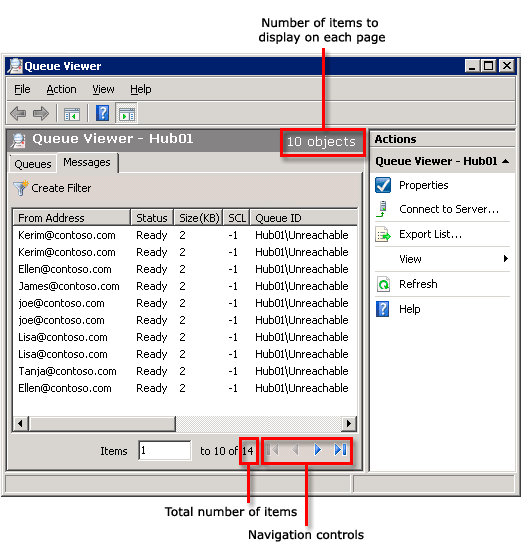Click the Properties checkmark icon
The image size is (521, 550).
pos(383,185)
